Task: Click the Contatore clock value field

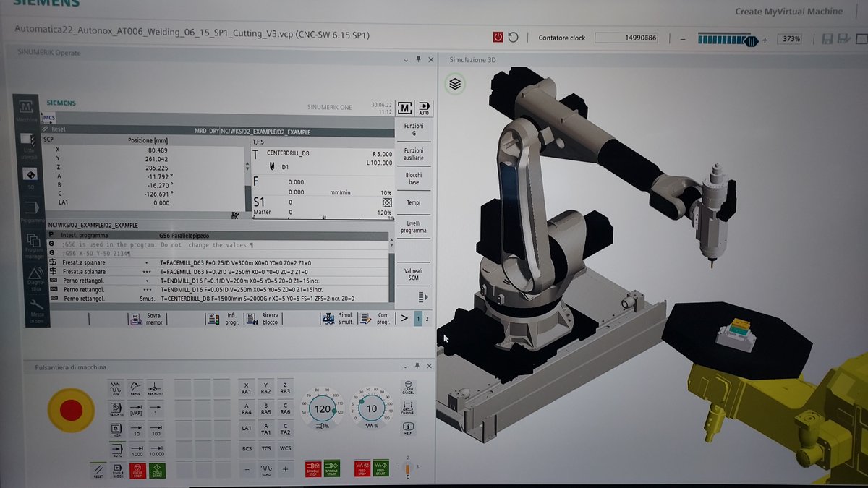Action: pyautogui.click(x=626, y=38)
